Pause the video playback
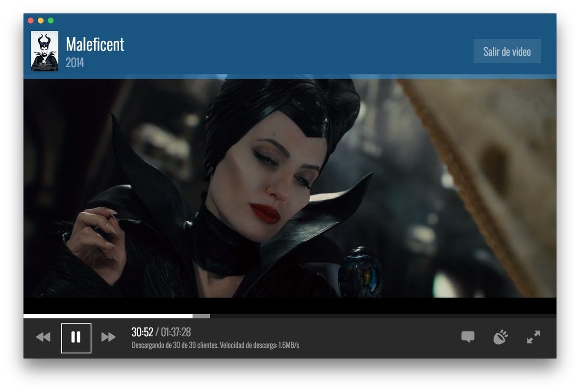The width and height of the screenshot is (580, 392). click(x=76, y=338)
